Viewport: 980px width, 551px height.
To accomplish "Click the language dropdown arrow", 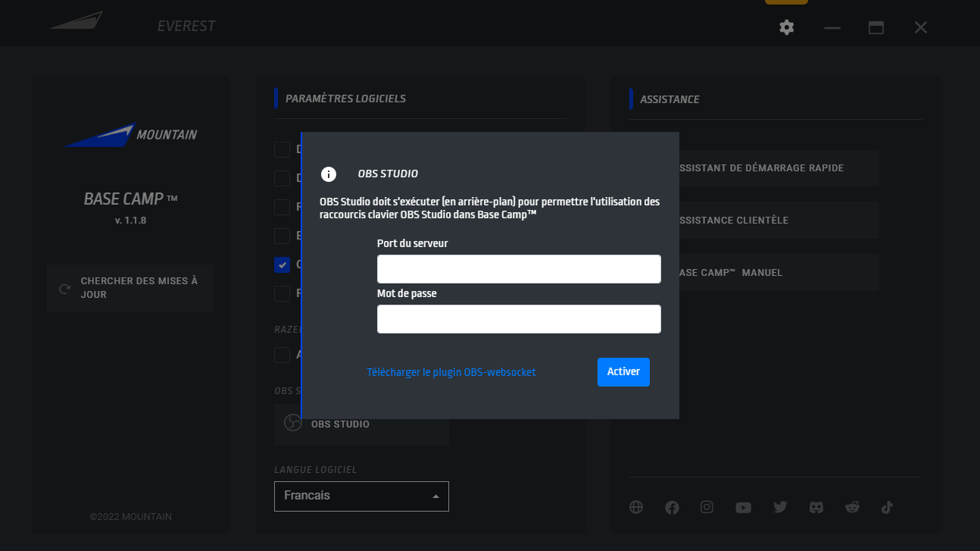I will pos(435,496).
